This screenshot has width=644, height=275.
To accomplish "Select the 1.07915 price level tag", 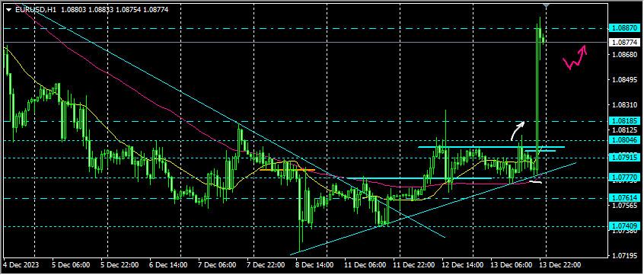I will (624, 158).
